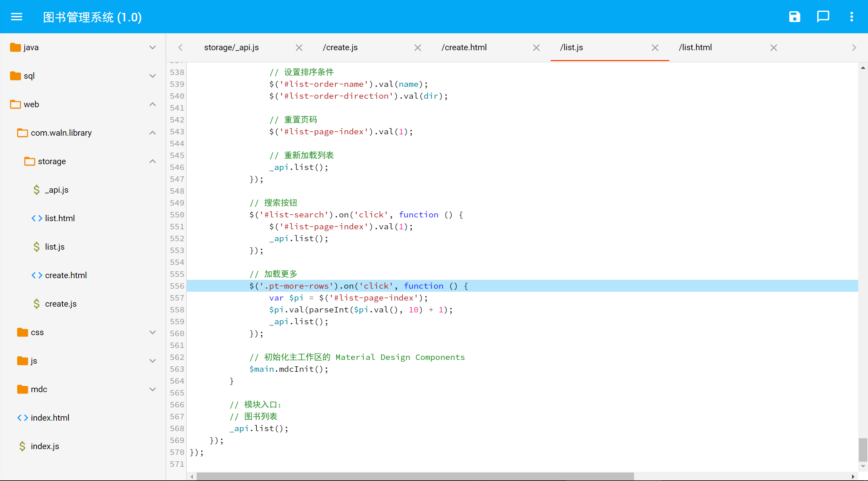Screen dimensions: 868x481
Task: Switch to the /create.html tab
Action: tap(464, 47)
